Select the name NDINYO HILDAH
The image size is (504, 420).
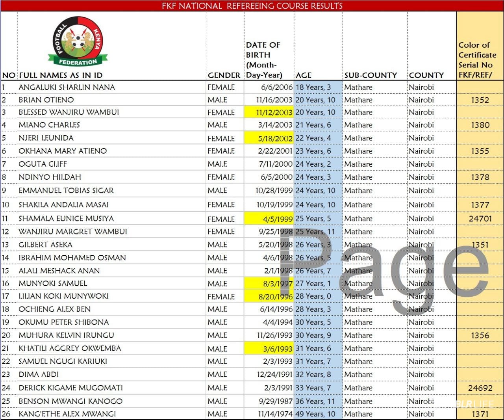(x=50, y=177)
